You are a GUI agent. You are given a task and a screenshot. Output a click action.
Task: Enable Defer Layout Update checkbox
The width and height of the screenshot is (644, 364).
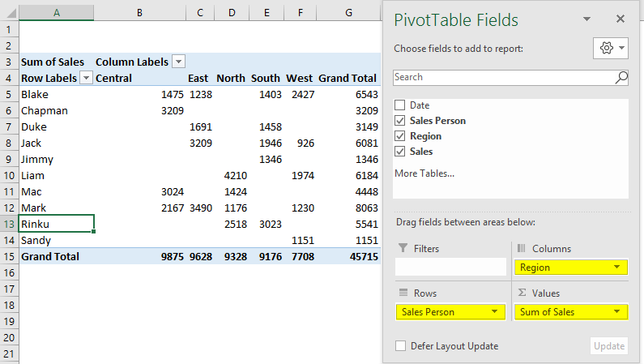pos(400,346)
